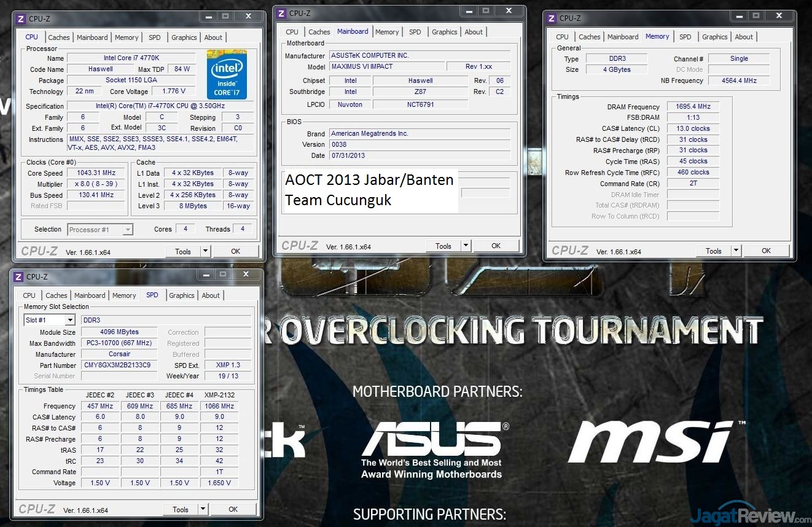Screen dimensions: 812x527
Task: Show the Graphics tab in the SPD window
Action: click(x=182, y=295)
